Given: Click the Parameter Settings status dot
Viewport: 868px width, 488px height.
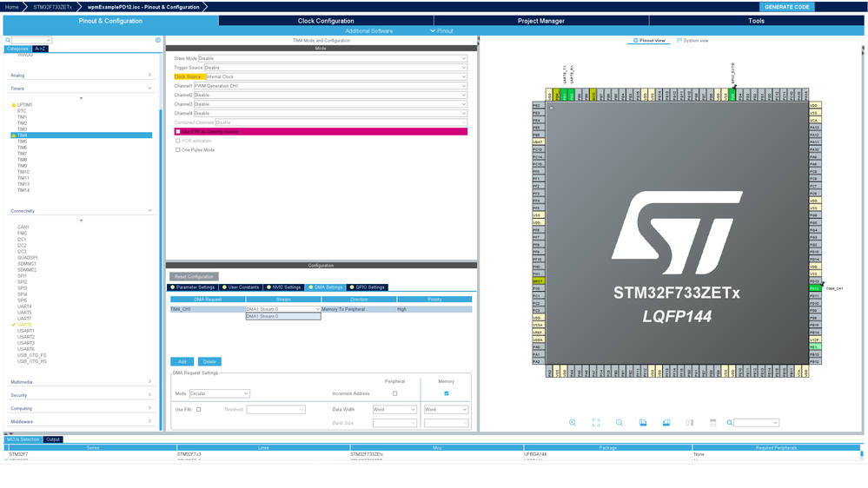Looking at the screenshot, I should (x=173, y=287).
